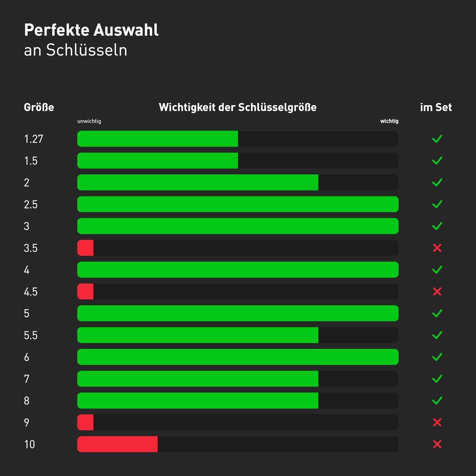The height and width of the screenshot is (476, 476).
Task: Click the green importance bar for size 1.5
Action: 157,161
